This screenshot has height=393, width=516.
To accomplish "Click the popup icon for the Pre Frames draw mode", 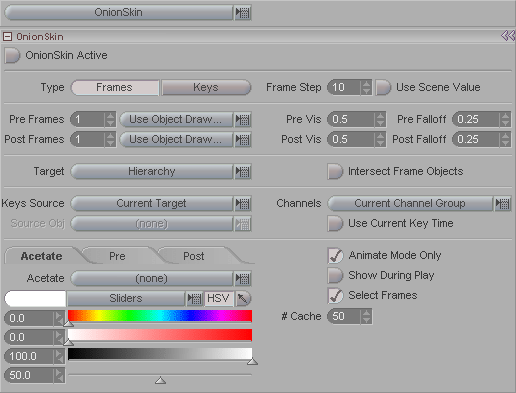I will [x=243, y=119].
